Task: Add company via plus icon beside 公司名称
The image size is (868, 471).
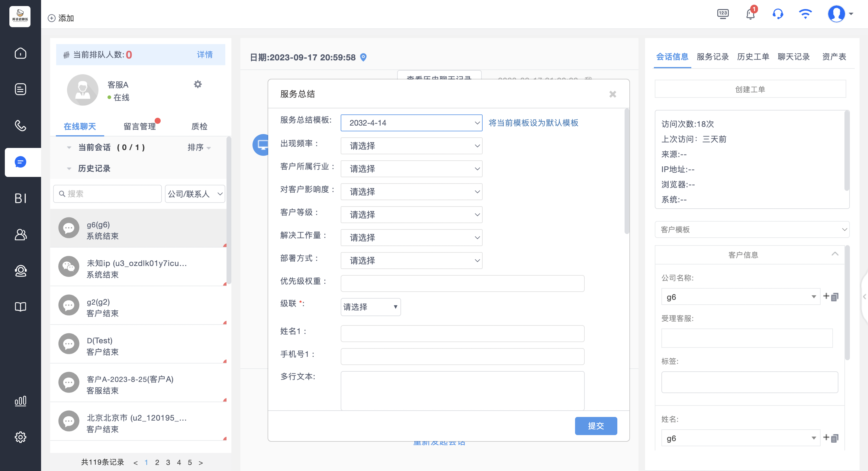Action: [827, 296]
